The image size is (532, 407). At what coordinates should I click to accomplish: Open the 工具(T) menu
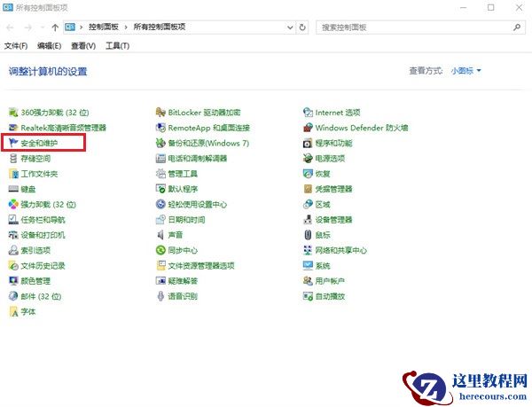(x=117, y=46)
